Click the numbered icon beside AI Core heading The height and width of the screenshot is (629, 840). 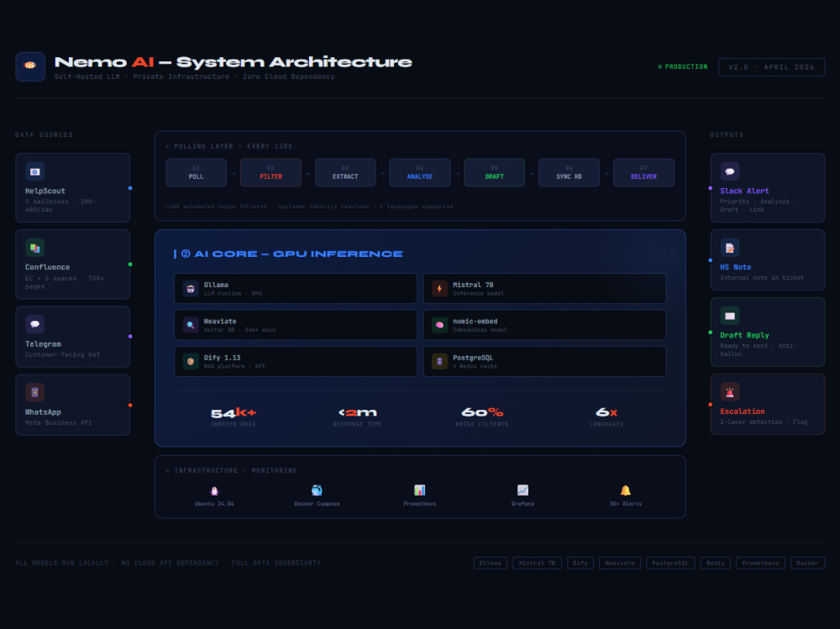[x=186, y=254]
